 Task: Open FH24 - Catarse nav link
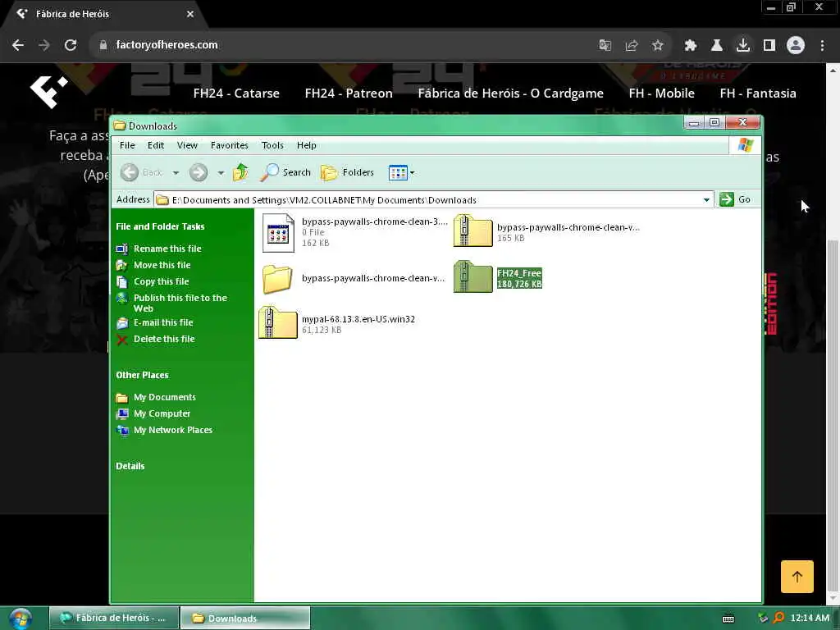(236, 94)
